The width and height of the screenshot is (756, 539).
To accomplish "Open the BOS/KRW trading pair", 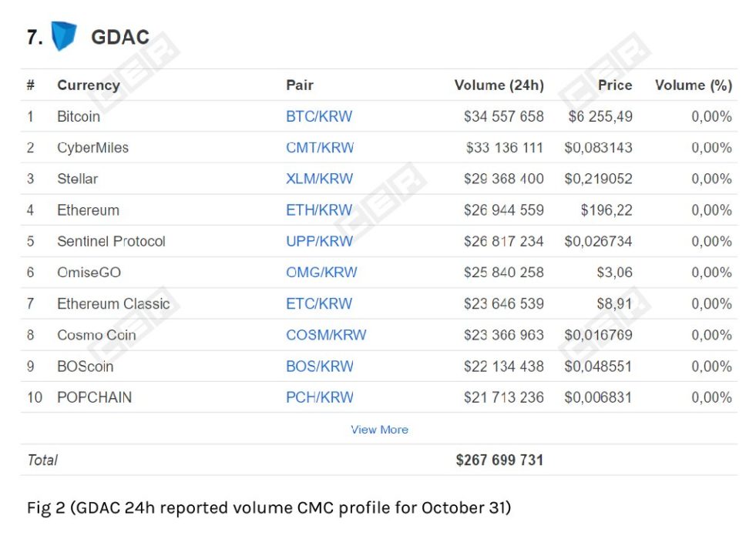I will tap(318, 367).
